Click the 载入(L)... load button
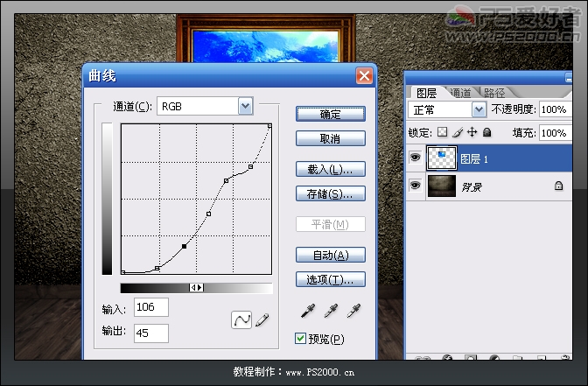588x386 pixels. [331, 169]
